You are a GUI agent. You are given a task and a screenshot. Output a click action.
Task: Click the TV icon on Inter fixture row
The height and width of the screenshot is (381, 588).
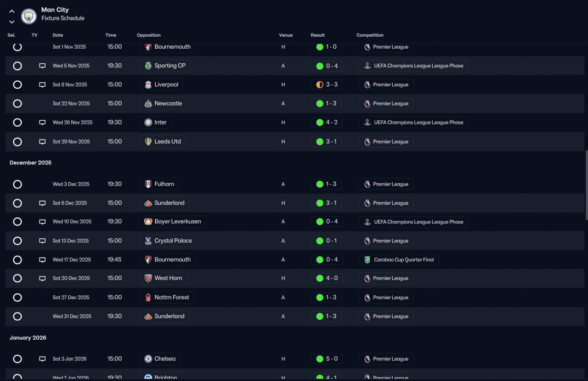(42, 123)
